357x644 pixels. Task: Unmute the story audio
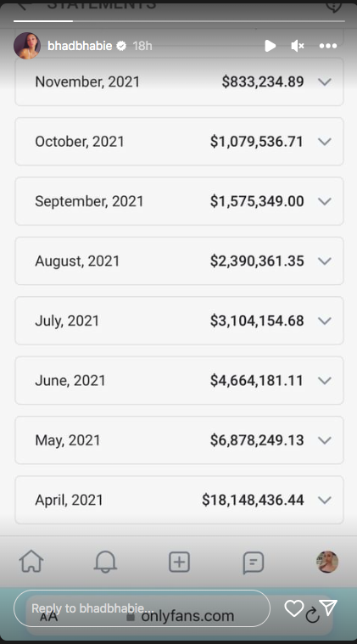pyautogui.click(x=298, y=46)
